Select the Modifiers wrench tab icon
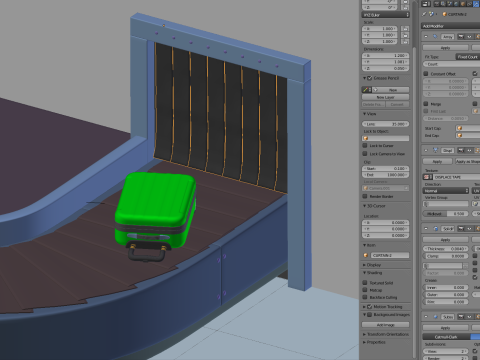 coord(476,4)
